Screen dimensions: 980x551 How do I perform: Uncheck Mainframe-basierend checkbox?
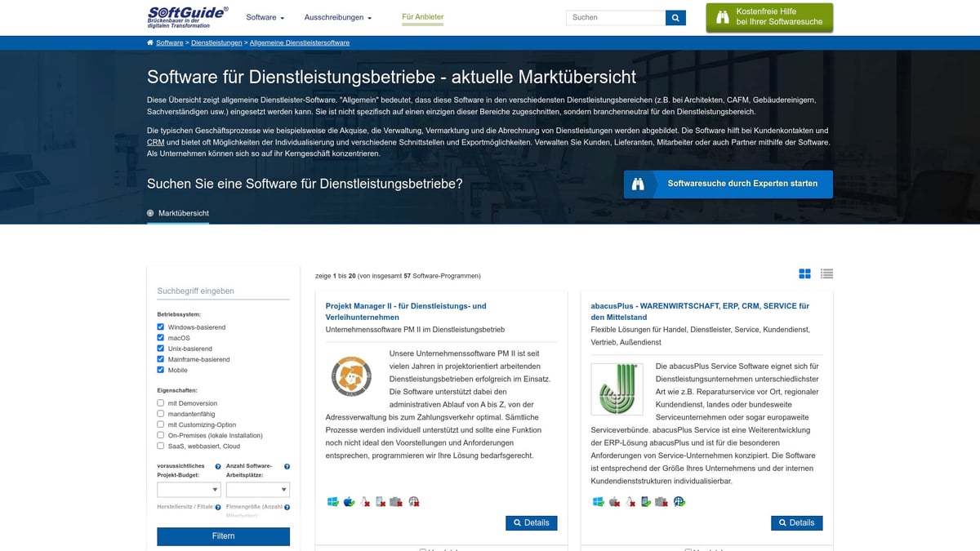click(x=161, y=359)
